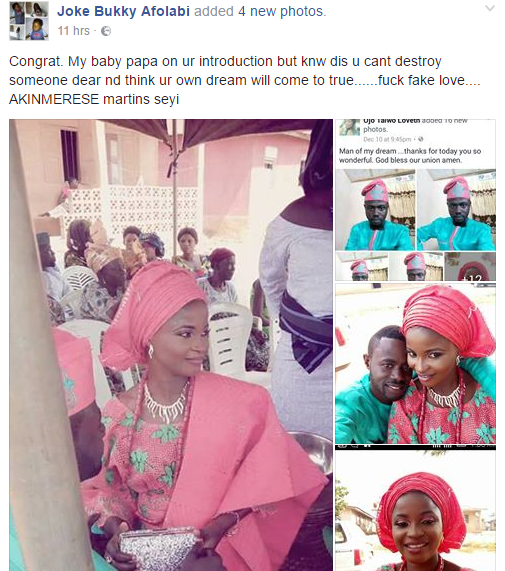Open the couple selfie photo

click(415, 366)
